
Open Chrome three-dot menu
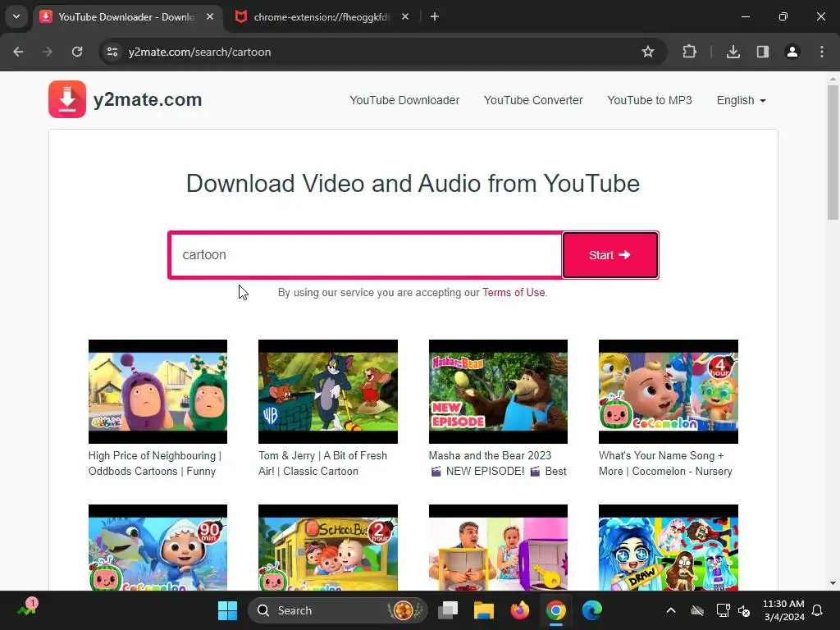tap(822, 52)
